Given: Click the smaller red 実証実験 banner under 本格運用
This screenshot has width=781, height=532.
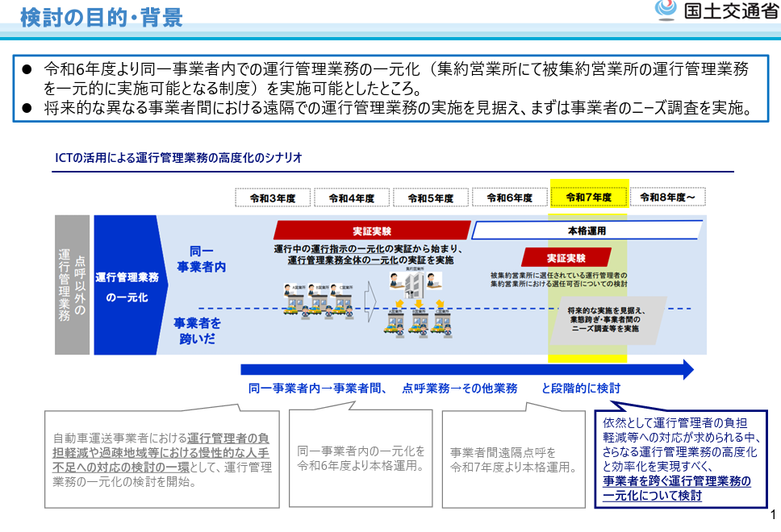Looking at the screenshot, I should (566, 258).
